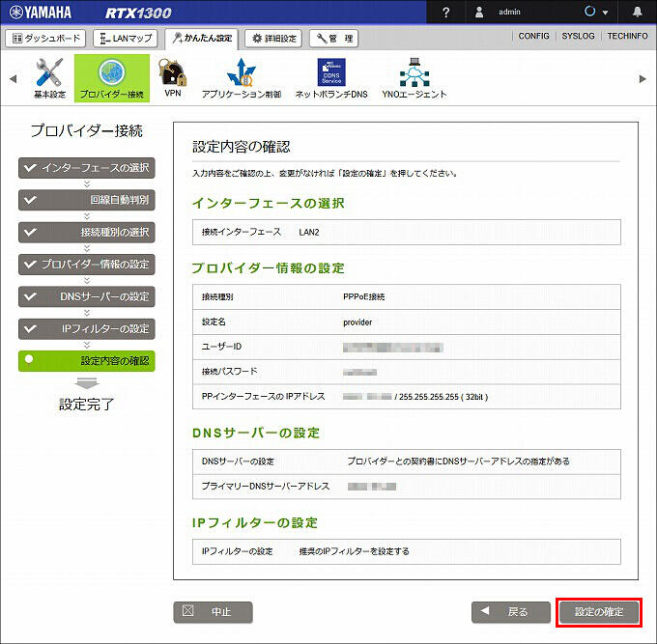Click the 設定内容の確認 heading

[x=241, y=147]
